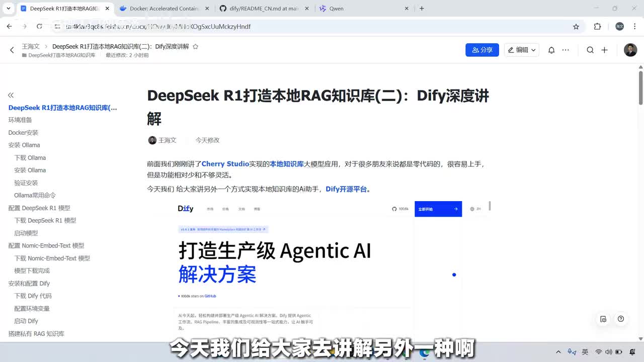Open the 本地知识库 link in the paragraph
Viewport: 644px width, 362px height.
pyautogui.click(x=287, y=164)
